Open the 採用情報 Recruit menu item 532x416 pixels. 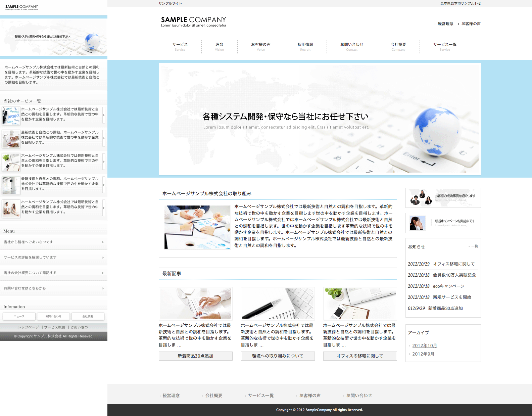(x=305, y=46)
